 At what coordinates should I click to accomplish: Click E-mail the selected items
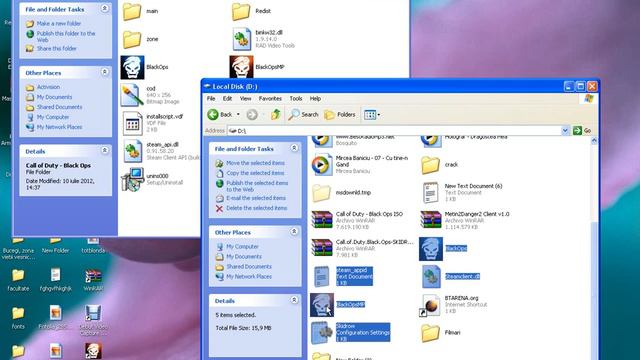[256, 198]
